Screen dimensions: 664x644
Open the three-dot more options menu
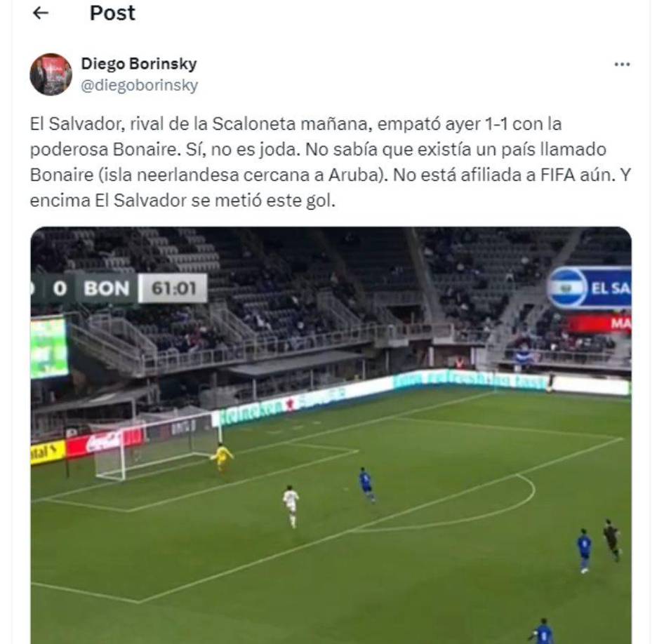[622, 65]
